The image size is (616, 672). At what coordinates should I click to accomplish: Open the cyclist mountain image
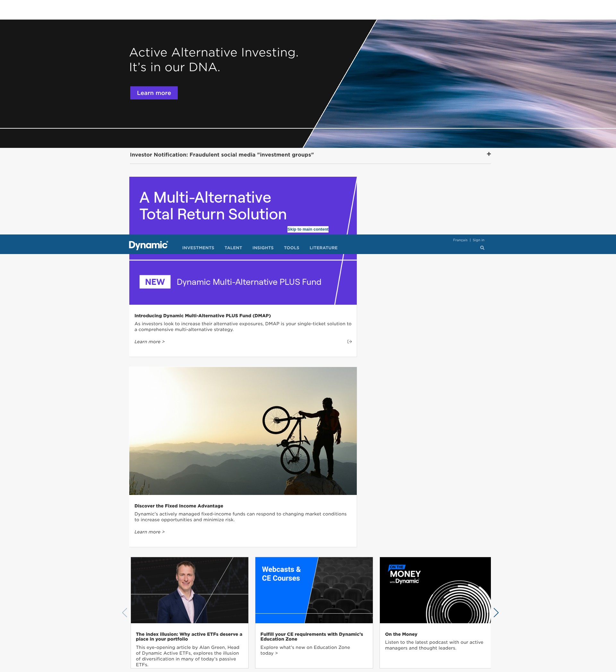(243, 431)
